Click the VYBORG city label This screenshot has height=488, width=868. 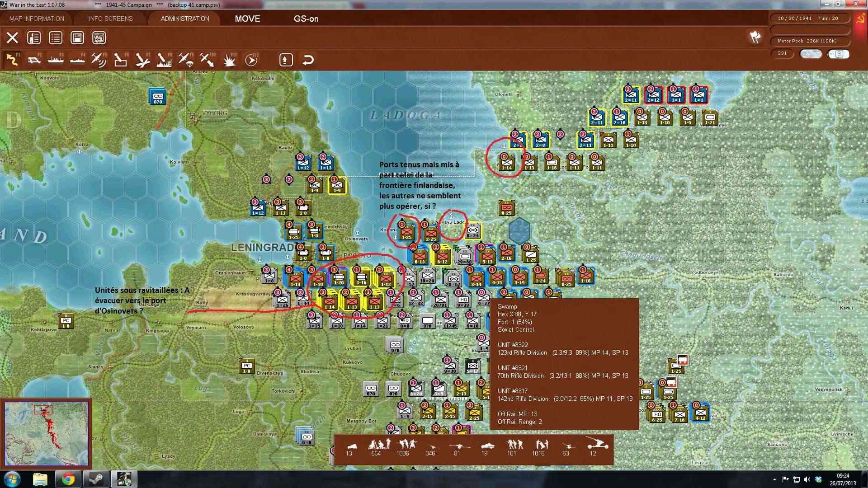(214, 113)
